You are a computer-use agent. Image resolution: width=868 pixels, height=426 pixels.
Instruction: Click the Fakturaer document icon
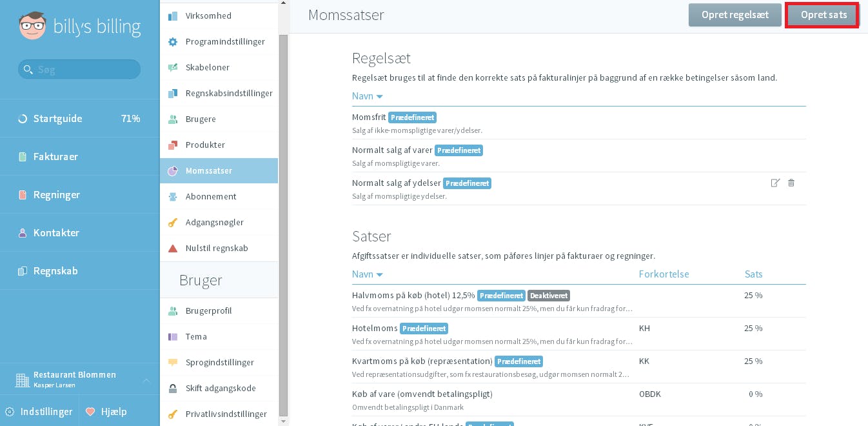[x=23, y=157]
